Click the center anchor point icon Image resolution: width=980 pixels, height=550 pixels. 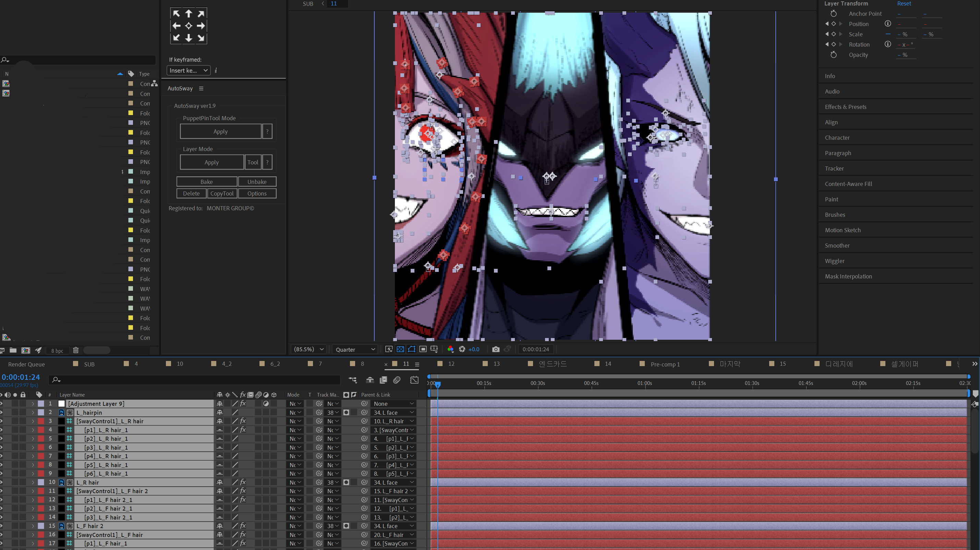(x=188, y=25)
